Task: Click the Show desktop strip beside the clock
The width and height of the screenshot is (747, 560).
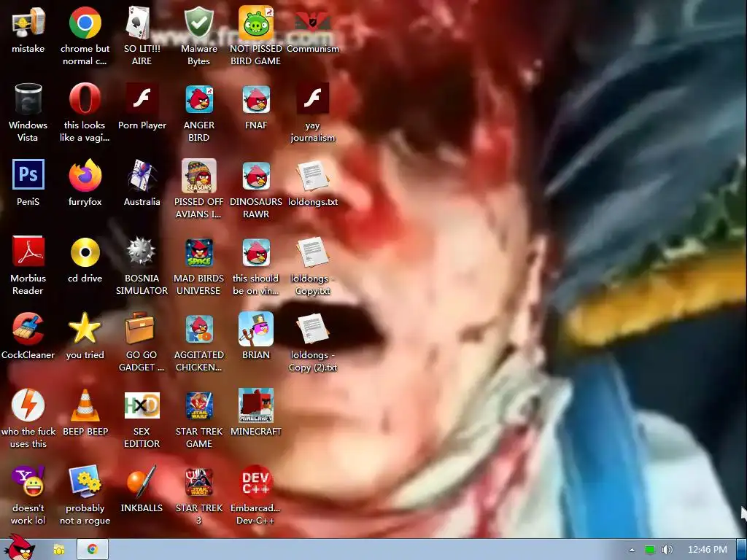Action: pyautogui.click(x=741, y=550)
